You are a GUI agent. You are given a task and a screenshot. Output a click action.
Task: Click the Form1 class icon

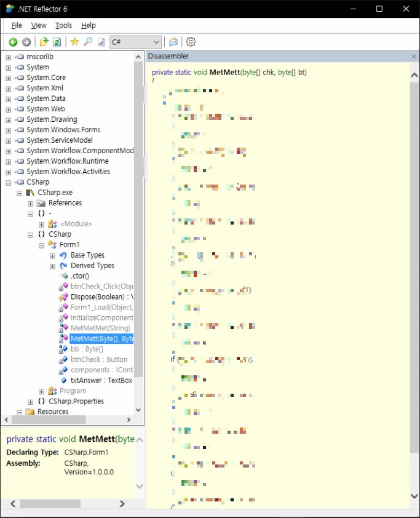click(52, 245)
